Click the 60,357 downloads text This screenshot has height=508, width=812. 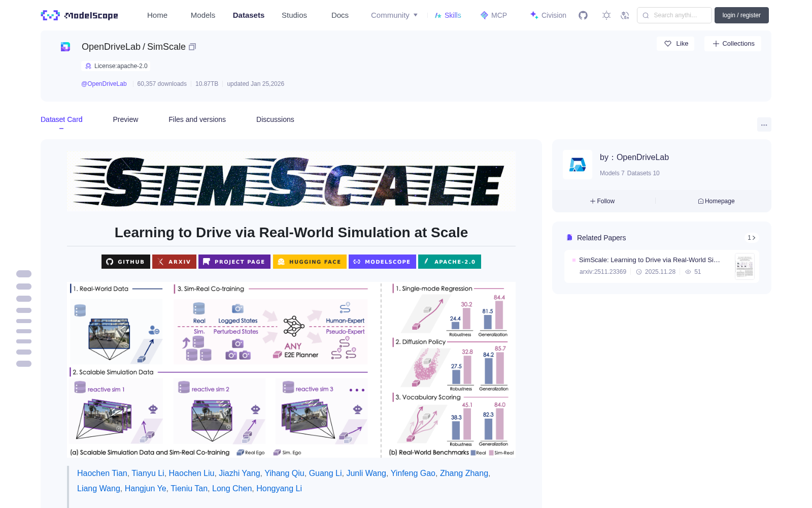[x=162, y=84]
